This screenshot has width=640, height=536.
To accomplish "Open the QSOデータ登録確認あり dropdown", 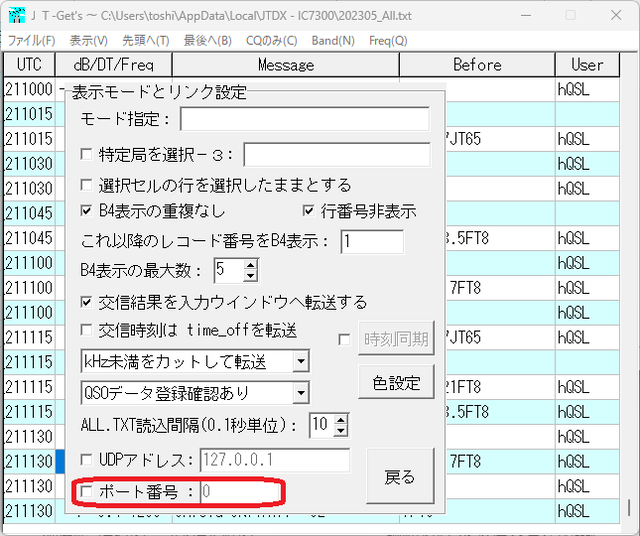I will (x=301, y=393).
